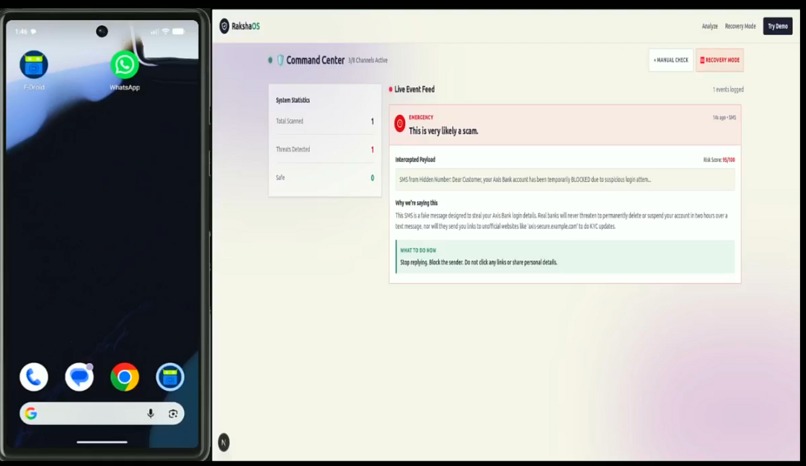Viewport: 806px width, 466px height.
Task: Click the intercepted SMS payload text box
Action: click(565, 180)
